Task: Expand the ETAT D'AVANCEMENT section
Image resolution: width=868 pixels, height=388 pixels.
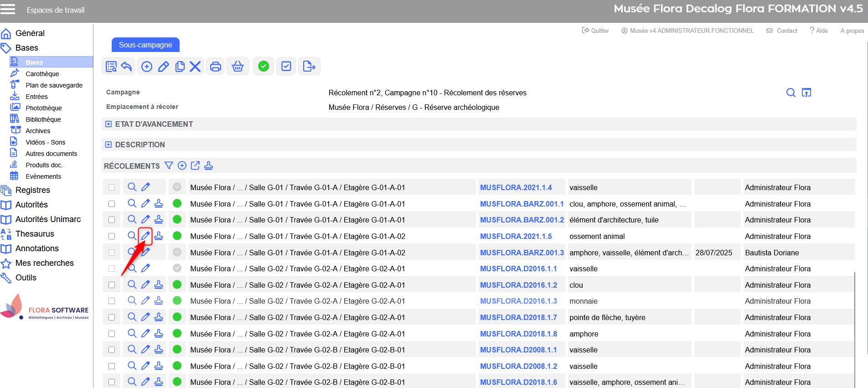Action: pos(108,124)
